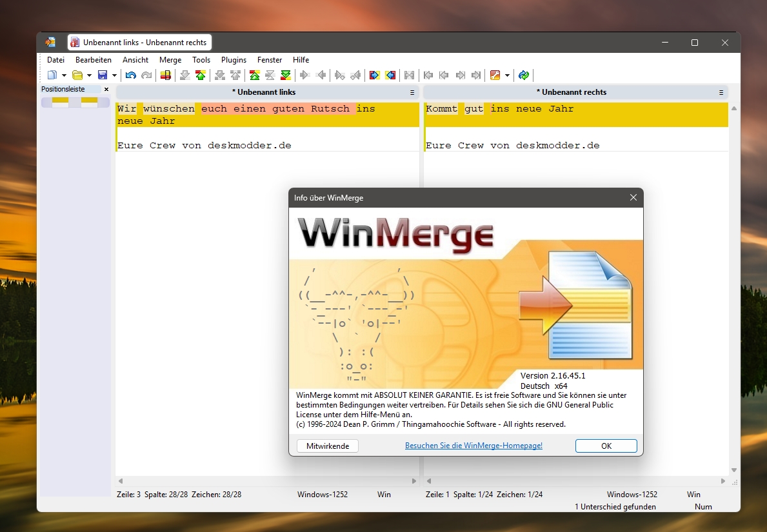Refresh comparison with the green arrows icon
The width and height of the screenshot is (767, 532).
524,75
